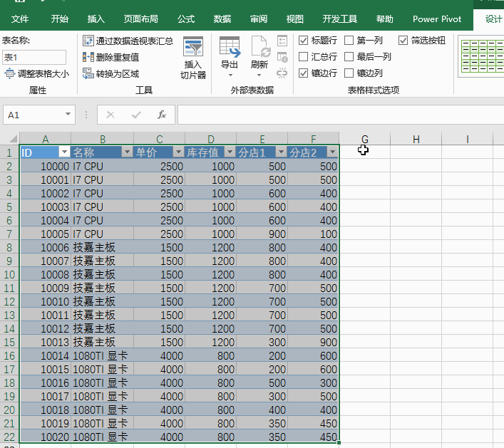Enable the Total Row (汇总行) checkbox

pyautogui.click(x=304, y=57)
